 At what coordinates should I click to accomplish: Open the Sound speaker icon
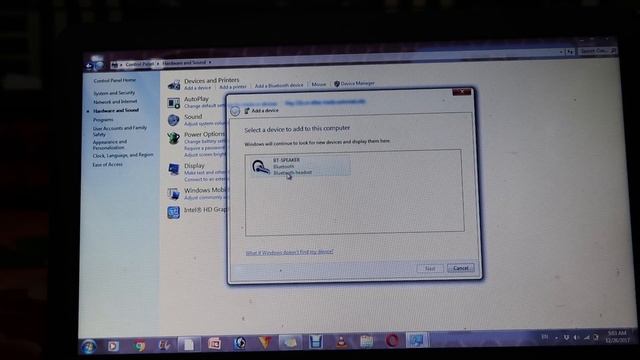click(174, 120)
